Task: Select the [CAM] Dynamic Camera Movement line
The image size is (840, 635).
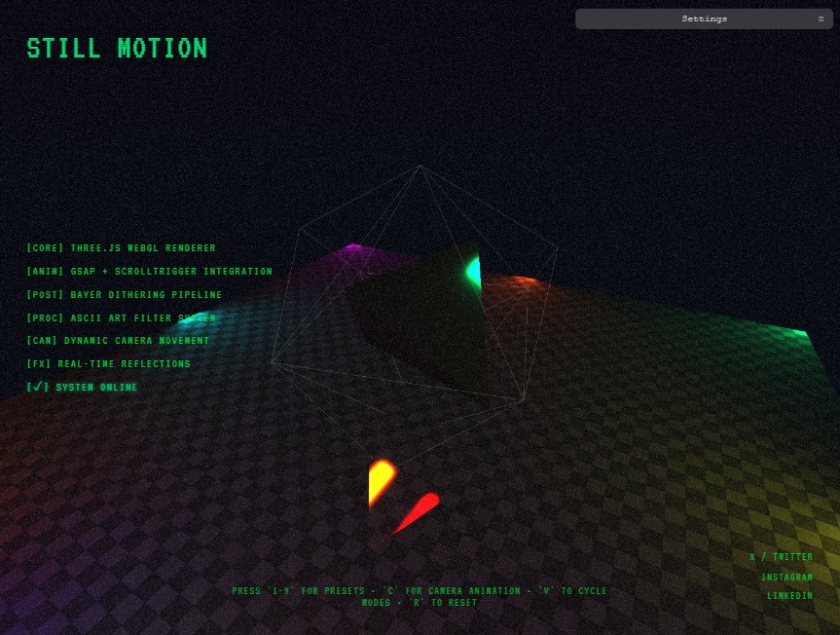Action: point(118,341)
